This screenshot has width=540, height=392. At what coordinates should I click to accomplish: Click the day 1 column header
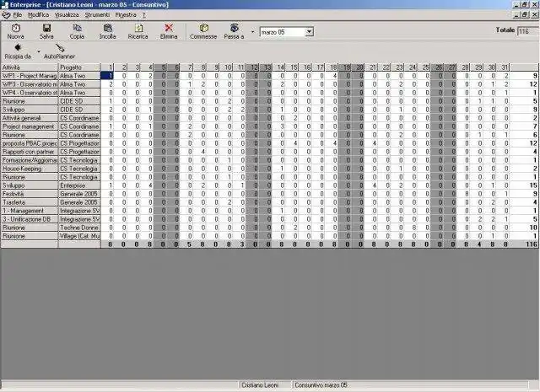107,67
